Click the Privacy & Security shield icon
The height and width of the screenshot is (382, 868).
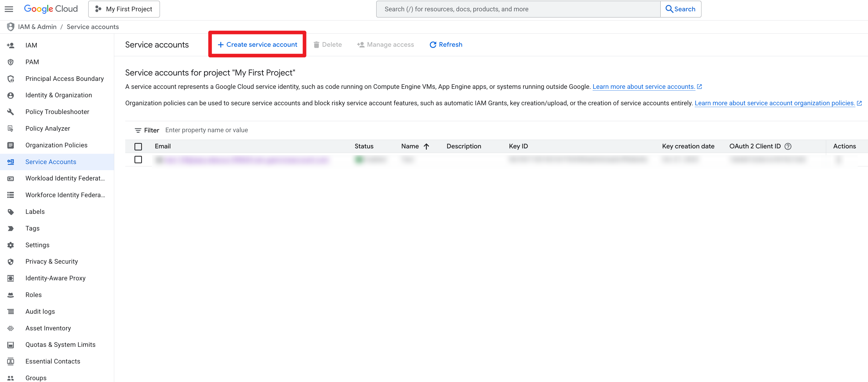11,262
